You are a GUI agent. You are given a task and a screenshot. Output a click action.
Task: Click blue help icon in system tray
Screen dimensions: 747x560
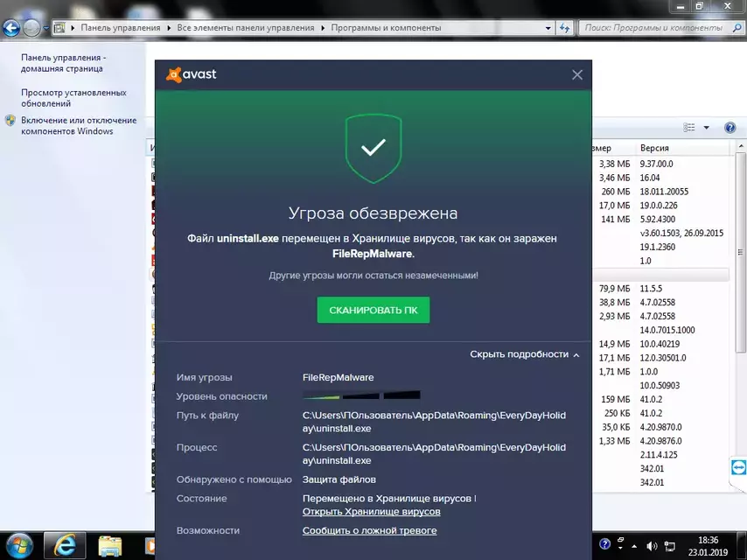pyautogui.click(x=604, y=543)
